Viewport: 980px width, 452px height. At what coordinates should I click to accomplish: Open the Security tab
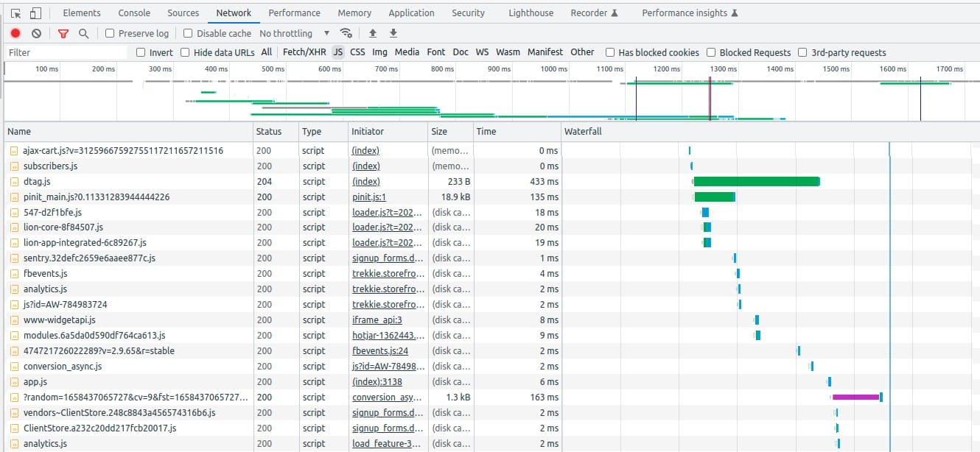[469, 13]
